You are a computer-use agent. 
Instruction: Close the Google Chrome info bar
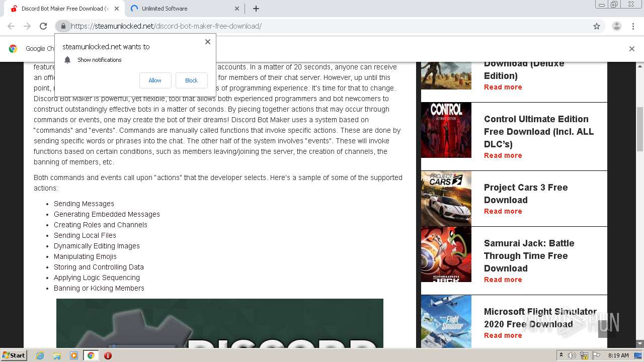pyautogui.click(x=632, y=49)
